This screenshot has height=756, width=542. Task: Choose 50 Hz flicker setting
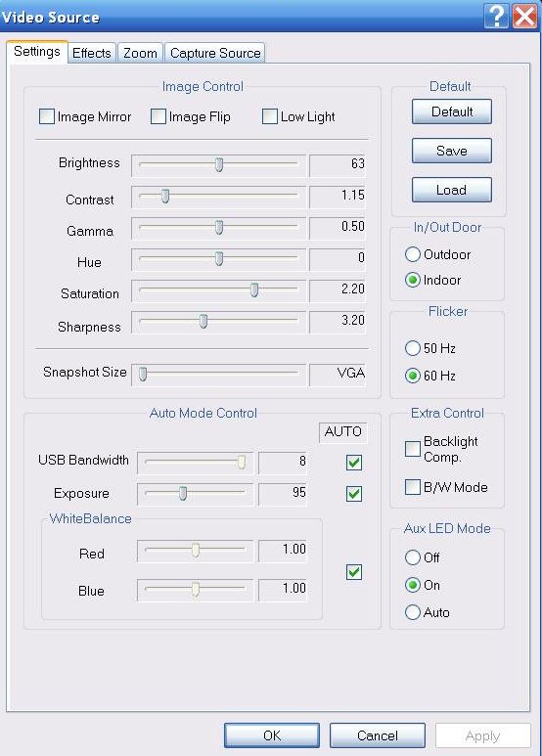point(413,347)
